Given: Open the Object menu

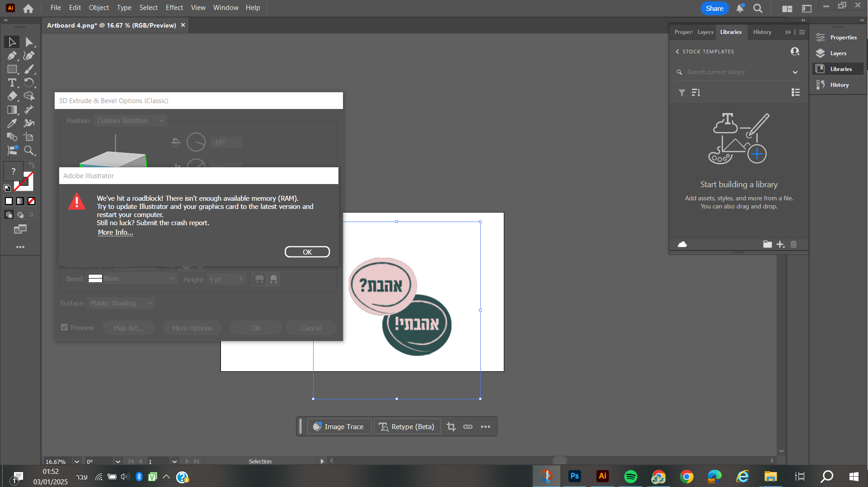Looking at the screenshot, I should click(x=99, y=8).
